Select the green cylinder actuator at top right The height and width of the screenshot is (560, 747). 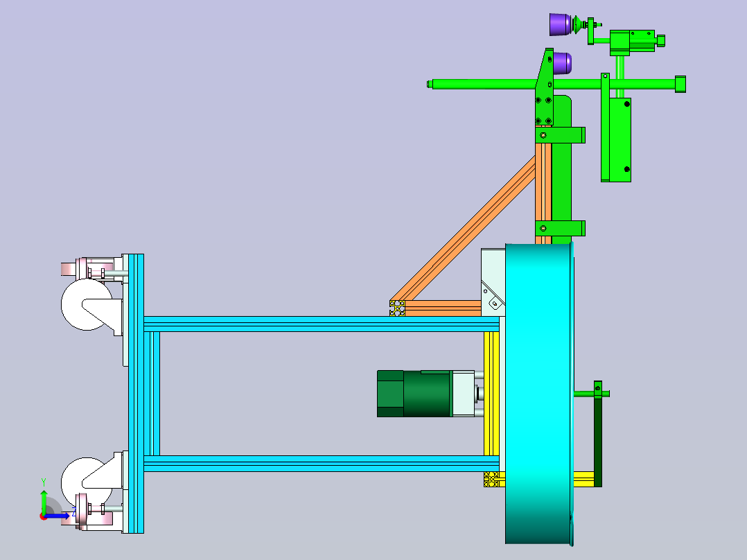(642, 40)
